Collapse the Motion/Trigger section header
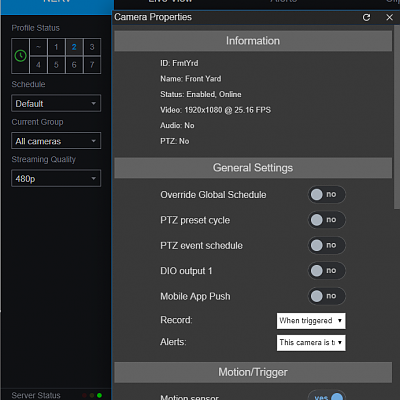The image size is (400, 400). pos(253,372)
